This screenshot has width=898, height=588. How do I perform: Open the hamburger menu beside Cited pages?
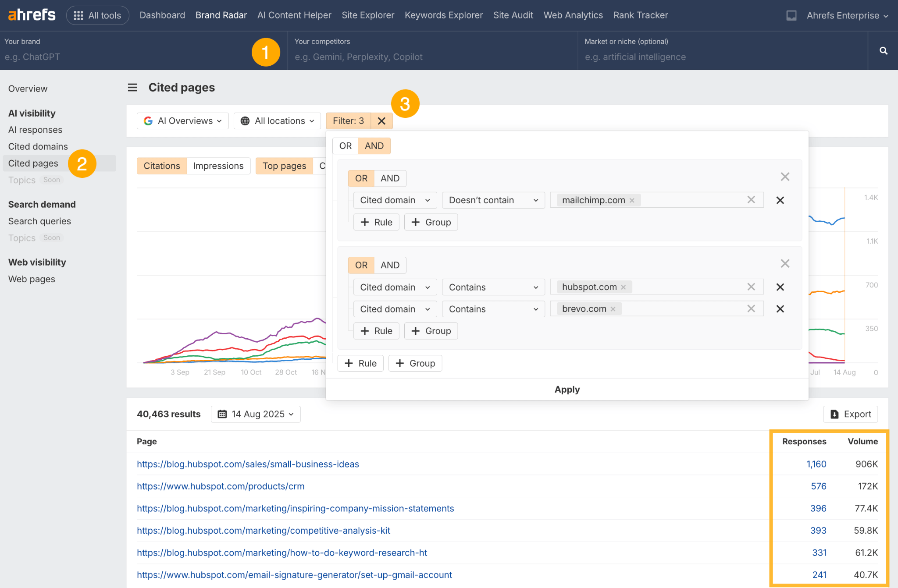pyautogui.click(x=132, y=87)
